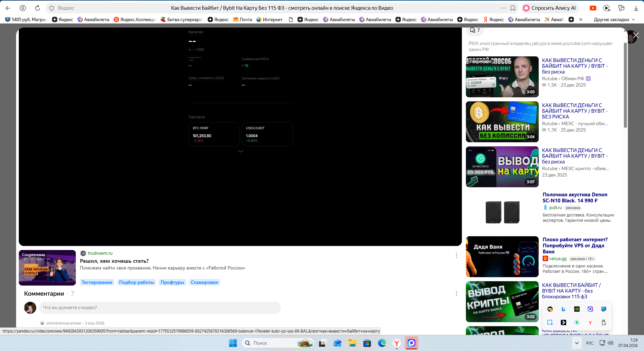Close the video preview overlay
The height and width of the screenshot is (351, 644).
(x=636, y=35)
